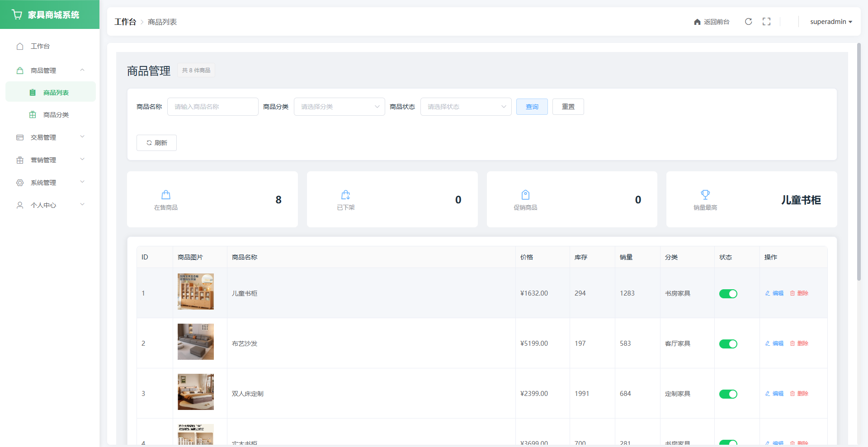The height and width of the screenshot is (447, 868).
Task: Click the 已下架 stat card icon
Action: (345, 195)
